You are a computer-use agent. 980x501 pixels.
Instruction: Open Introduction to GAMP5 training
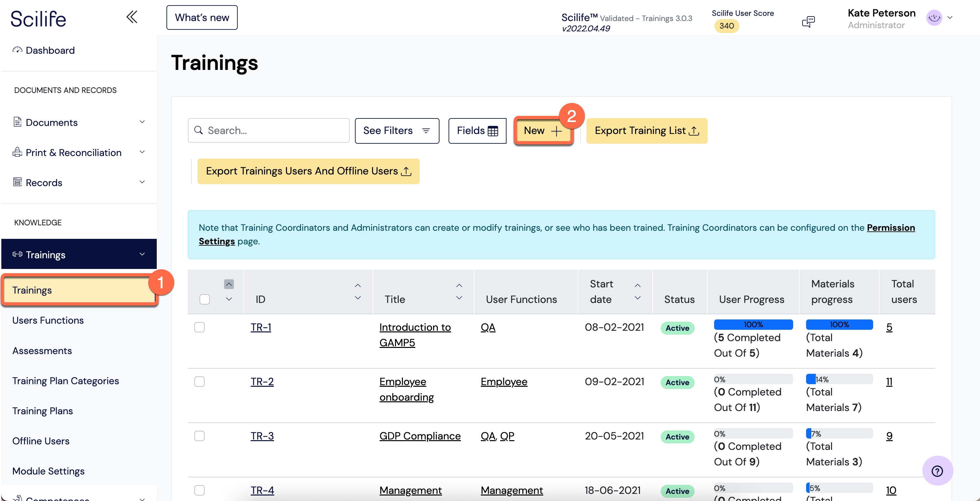(x=415, y=335)
